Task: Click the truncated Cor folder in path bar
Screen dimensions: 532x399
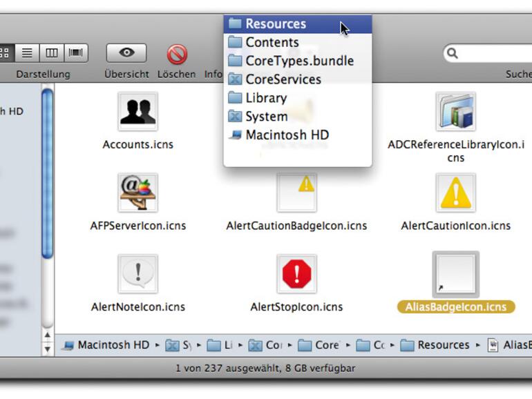Action: coord(265,345)
